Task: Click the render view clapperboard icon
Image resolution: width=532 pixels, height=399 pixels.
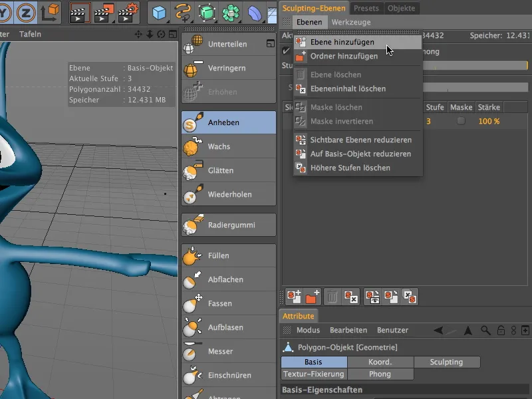Action: (80, 13)
